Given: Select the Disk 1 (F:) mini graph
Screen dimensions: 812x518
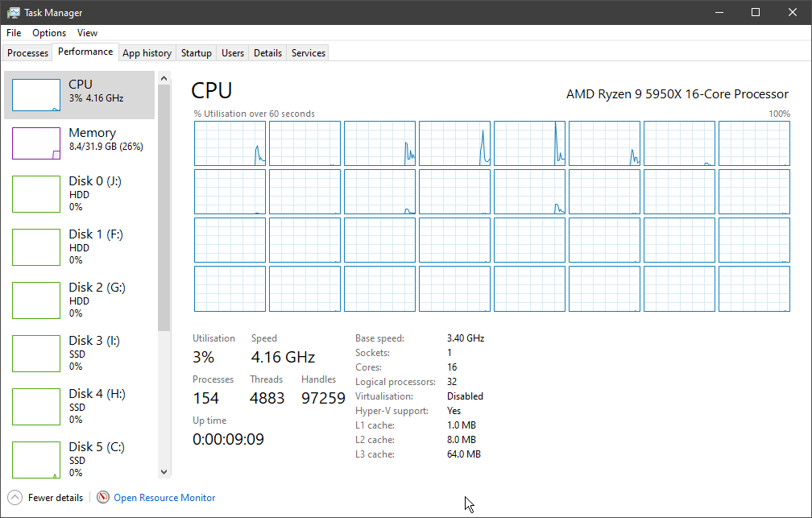Looking at the screenshot, I should coord(36,247).
